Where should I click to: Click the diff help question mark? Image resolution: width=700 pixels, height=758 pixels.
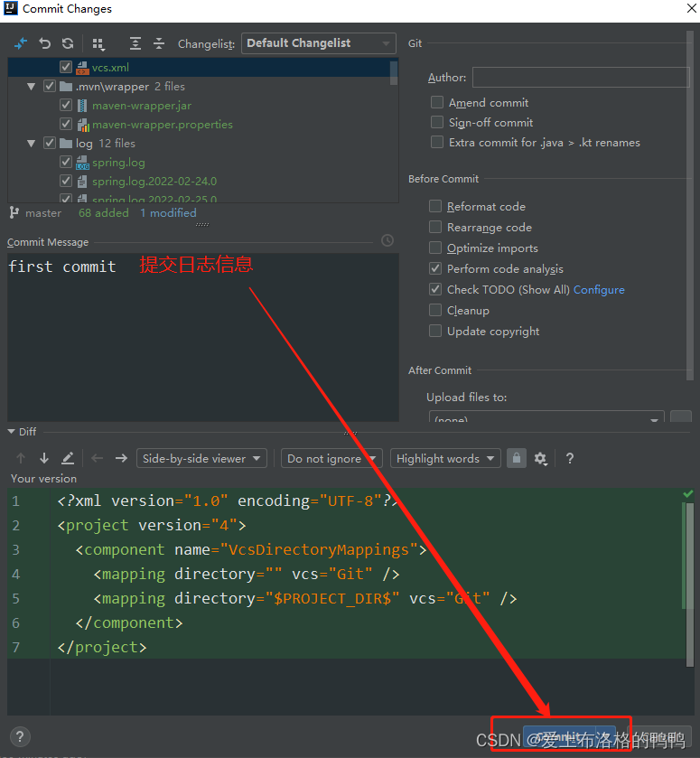click(x=570, y=458)
